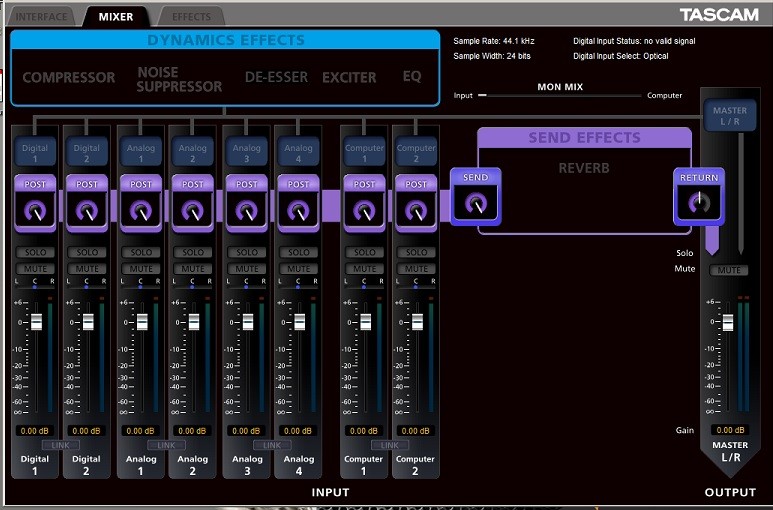Select the Compressor dynamics effect
The height and width of the screenshot is (510, 773).
click(x=68, y=78)
